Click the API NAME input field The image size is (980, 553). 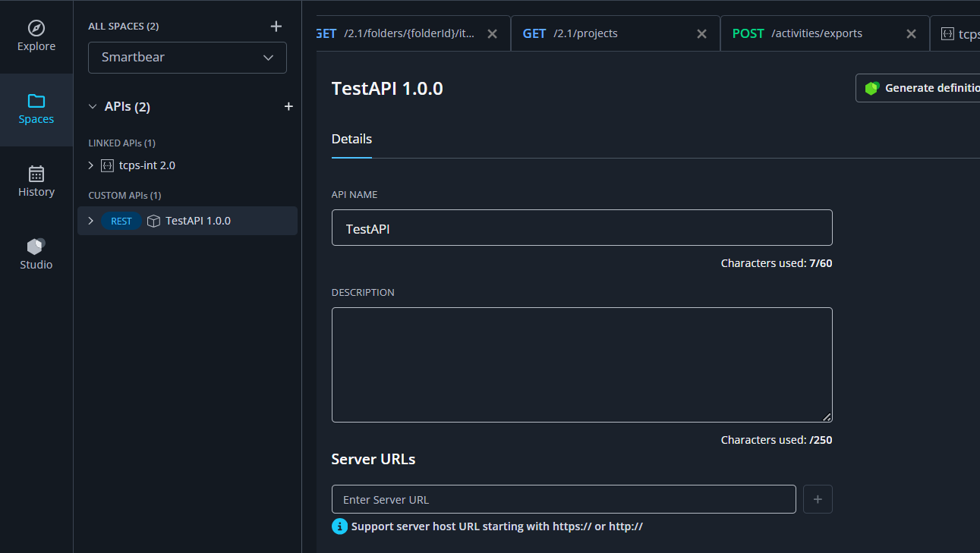[x=581, y=228]
